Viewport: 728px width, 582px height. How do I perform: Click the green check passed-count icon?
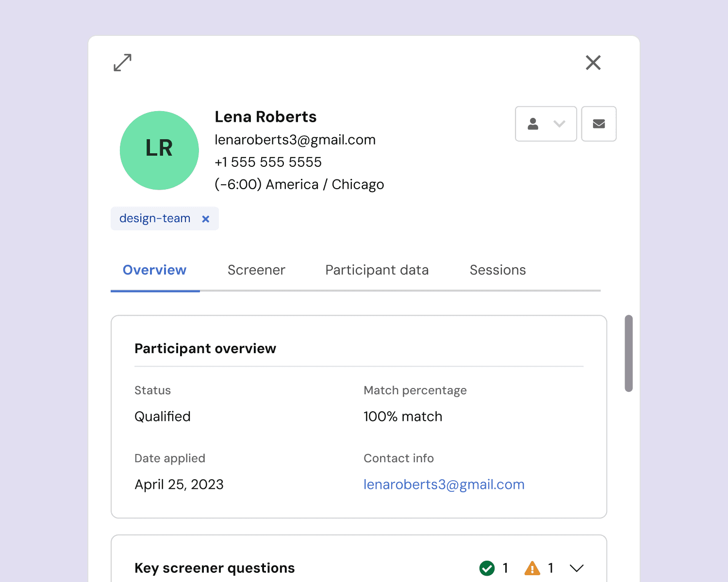[487, 568]
